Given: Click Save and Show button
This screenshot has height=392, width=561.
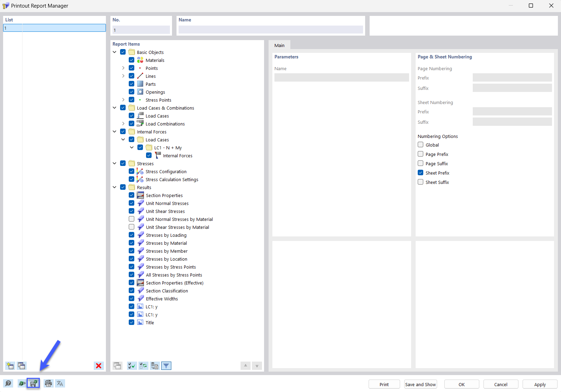Looking at the screenshot, I should click(420, 384).
